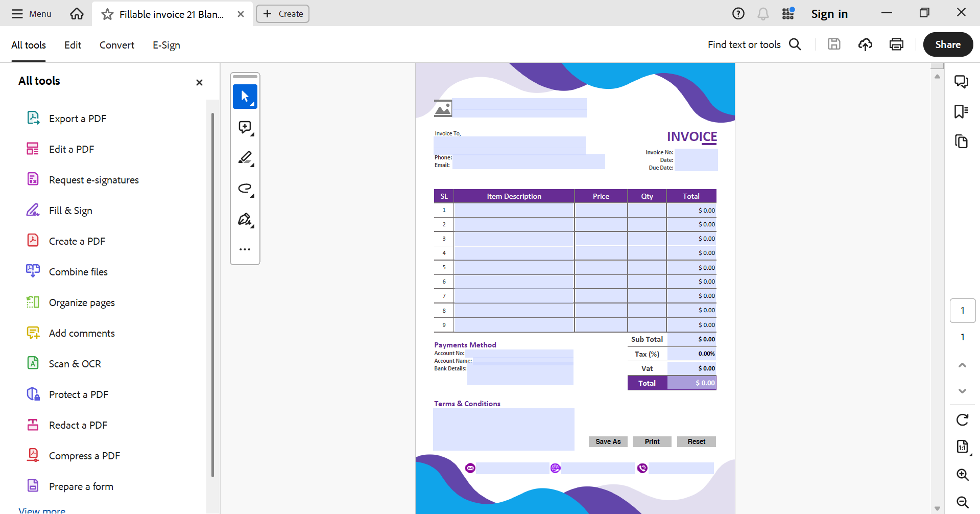Expand more tools with three dots
Viewport: 980px width, 514px height.
[x=245, y=249]
